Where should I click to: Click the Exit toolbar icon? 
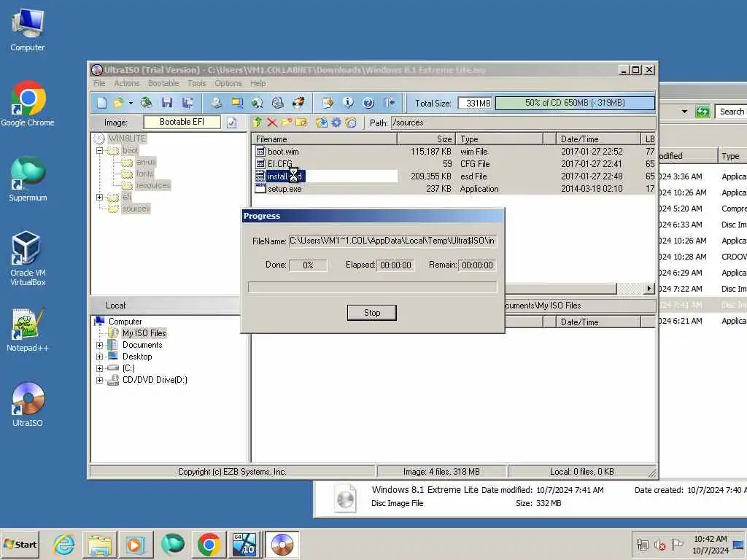point(390,103)
